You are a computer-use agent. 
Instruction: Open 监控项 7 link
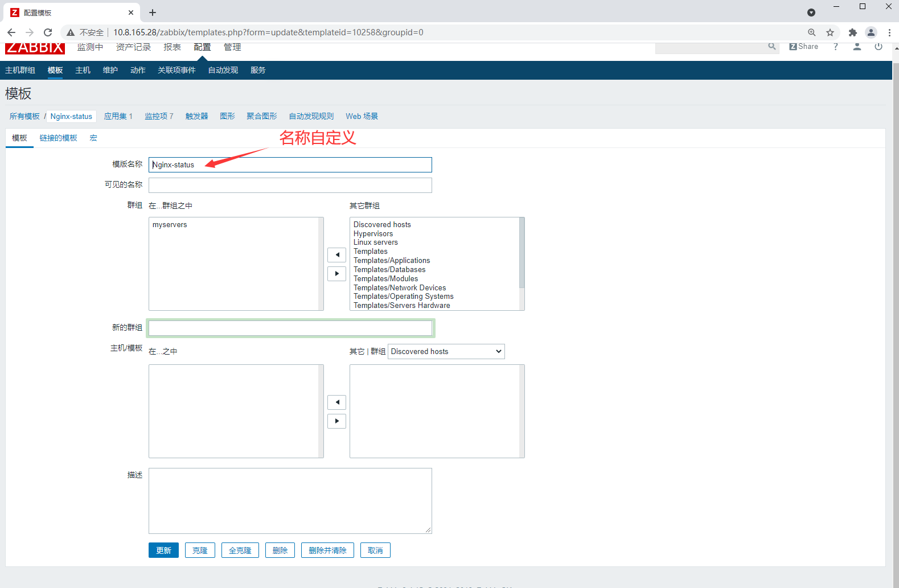(159, 116)
